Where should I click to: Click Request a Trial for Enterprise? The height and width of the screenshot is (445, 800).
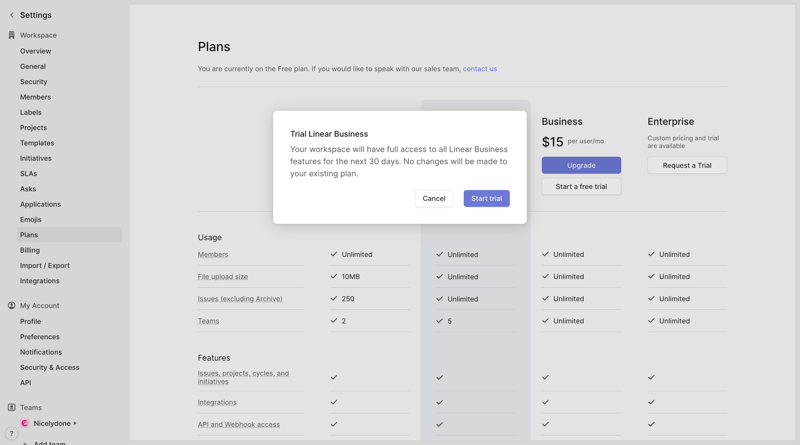tap(687, 165)
